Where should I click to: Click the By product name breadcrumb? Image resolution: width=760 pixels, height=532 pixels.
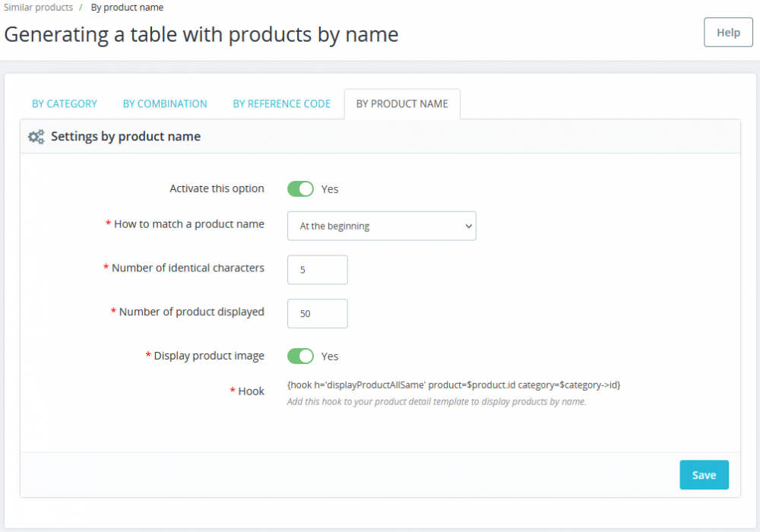click(127, 7)
